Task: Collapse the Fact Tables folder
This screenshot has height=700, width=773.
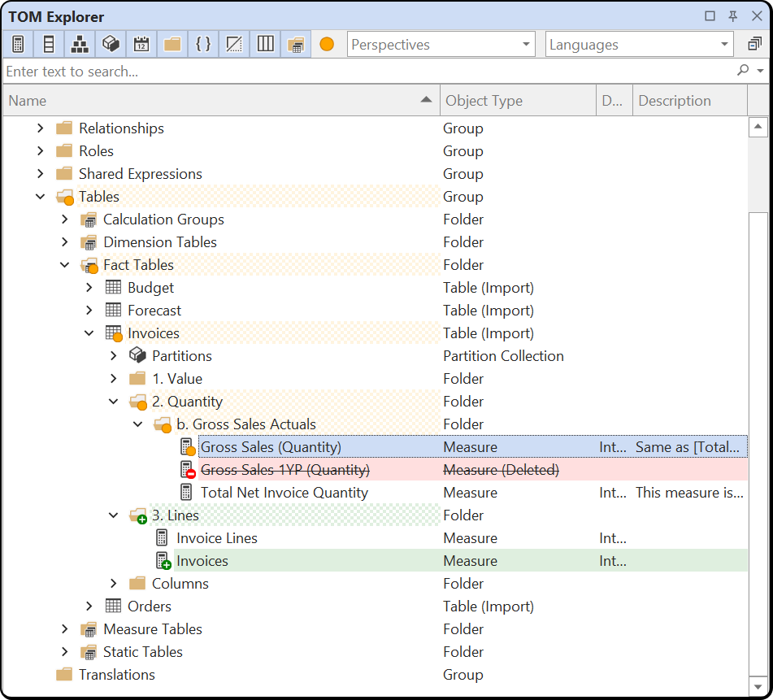Action: [x=64, y=265]
